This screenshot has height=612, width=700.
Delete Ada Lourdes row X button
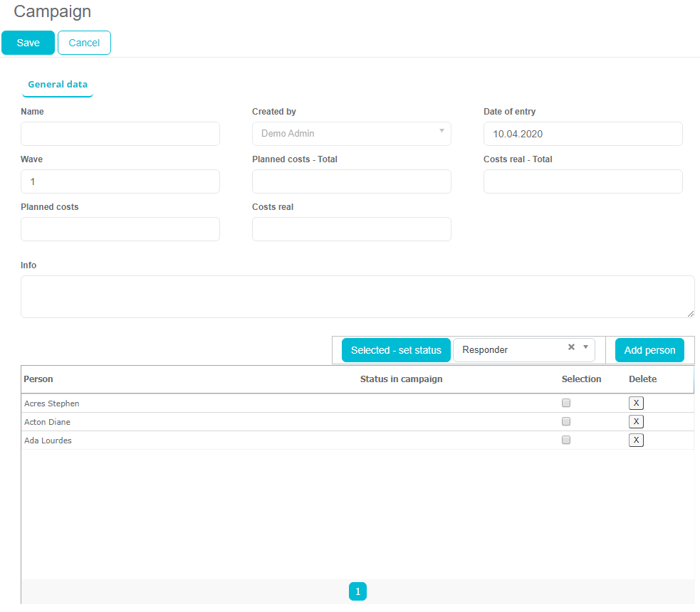tap(636, 440)
